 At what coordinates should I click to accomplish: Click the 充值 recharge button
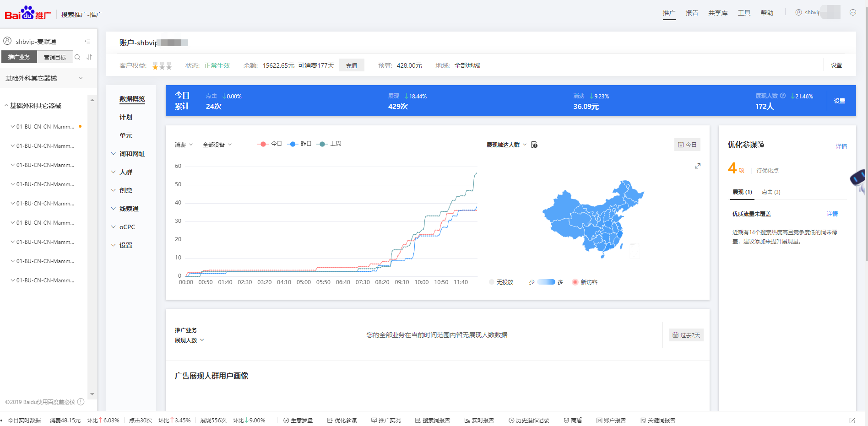coord(351,65)
